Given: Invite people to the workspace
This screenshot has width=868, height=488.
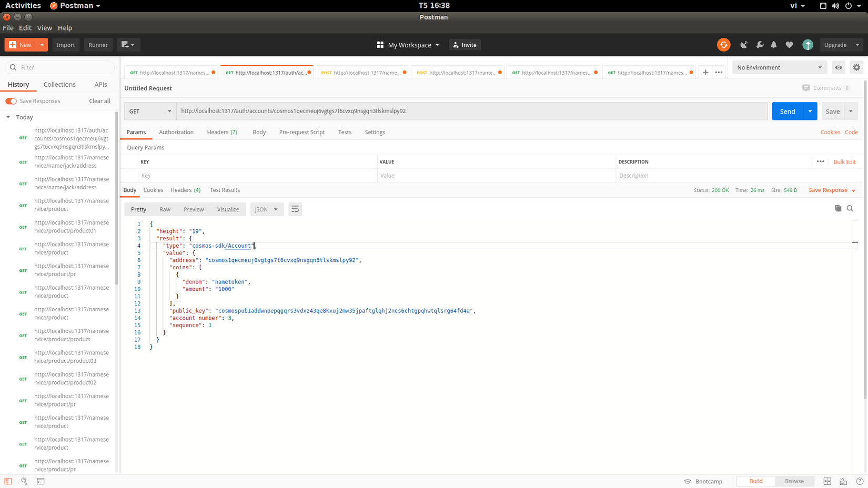Looking at the screenshot, I should coord(465,45).
